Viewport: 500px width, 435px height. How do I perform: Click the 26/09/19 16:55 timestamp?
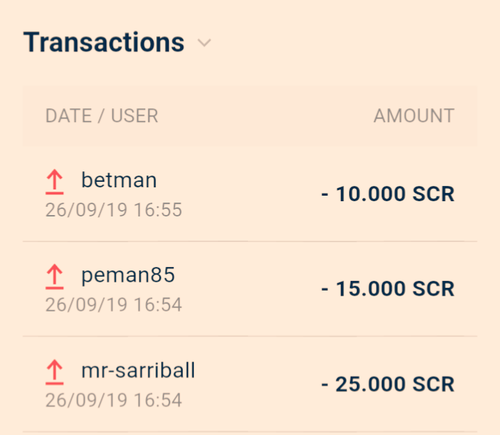[114, 210]
